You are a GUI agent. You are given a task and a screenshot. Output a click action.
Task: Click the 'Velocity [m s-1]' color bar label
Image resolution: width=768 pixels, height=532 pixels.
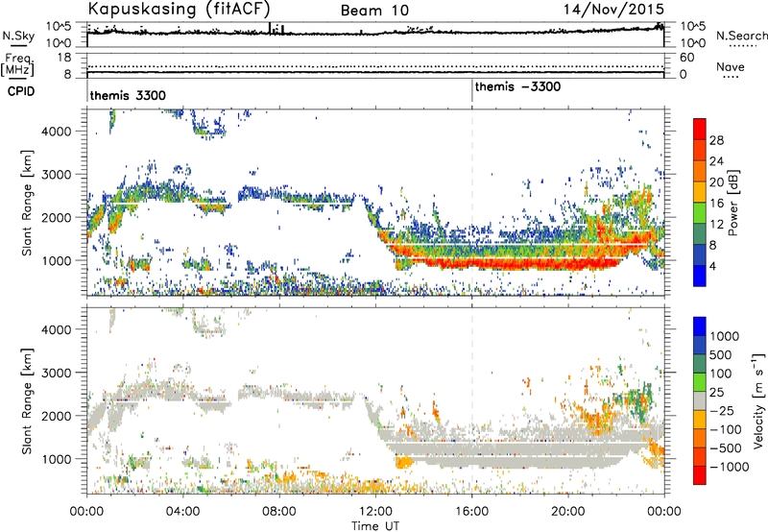tap(758, 400)
